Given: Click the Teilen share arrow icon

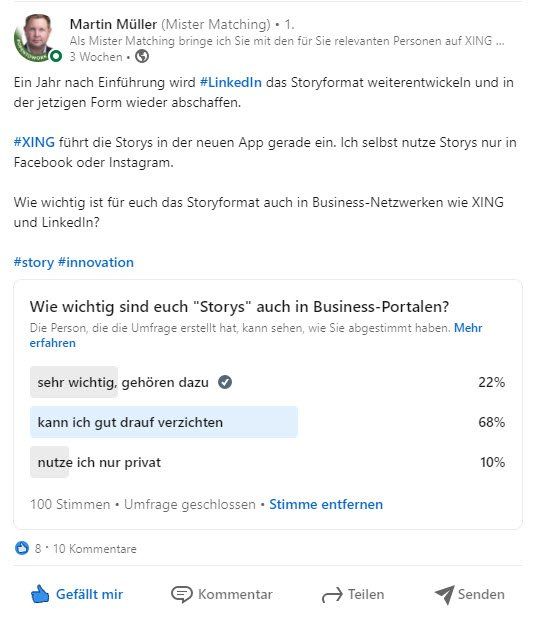Looking at the screenshot, I should (x=332, y=595).
